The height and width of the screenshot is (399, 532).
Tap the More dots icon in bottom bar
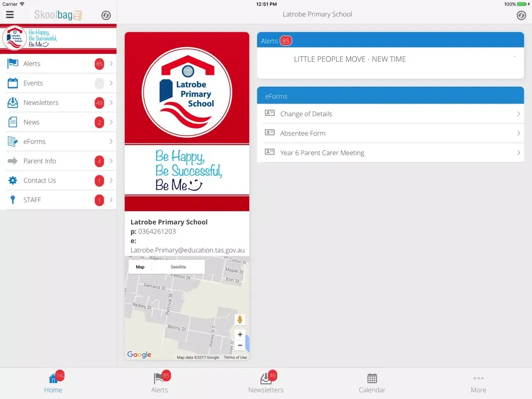pos(479,378)
